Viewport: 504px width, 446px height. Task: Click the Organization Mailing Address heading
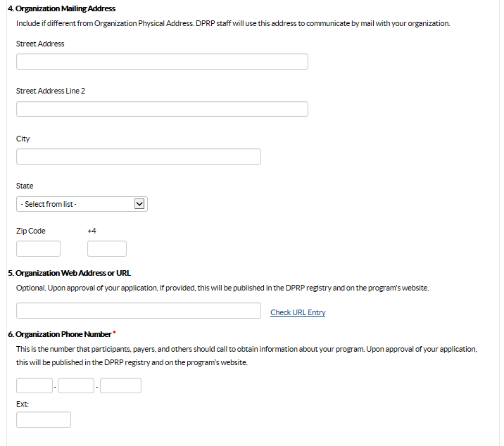point(61,8)
